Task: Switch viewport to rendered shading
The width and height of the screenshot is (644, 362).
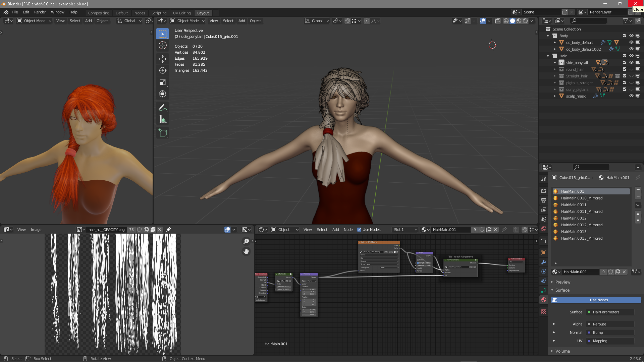Action: click(x=525, y=21)
